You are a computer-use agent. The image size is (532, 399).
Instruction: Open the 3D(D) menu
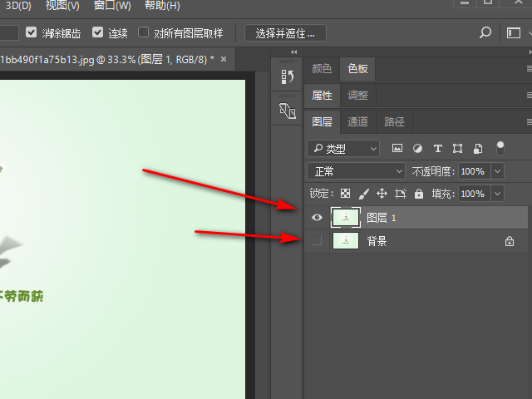(18, 6)
